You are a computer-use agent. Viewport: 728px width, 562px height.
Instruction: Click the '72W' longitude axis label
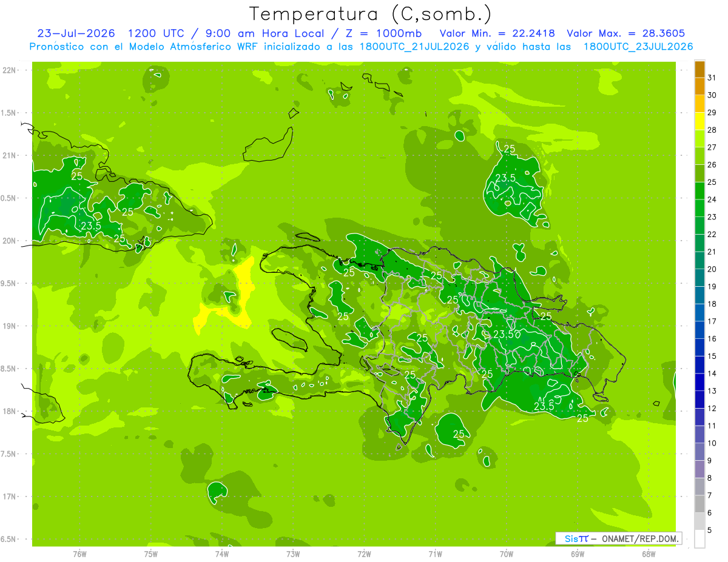pyautogui.click(x=364, y=554)
